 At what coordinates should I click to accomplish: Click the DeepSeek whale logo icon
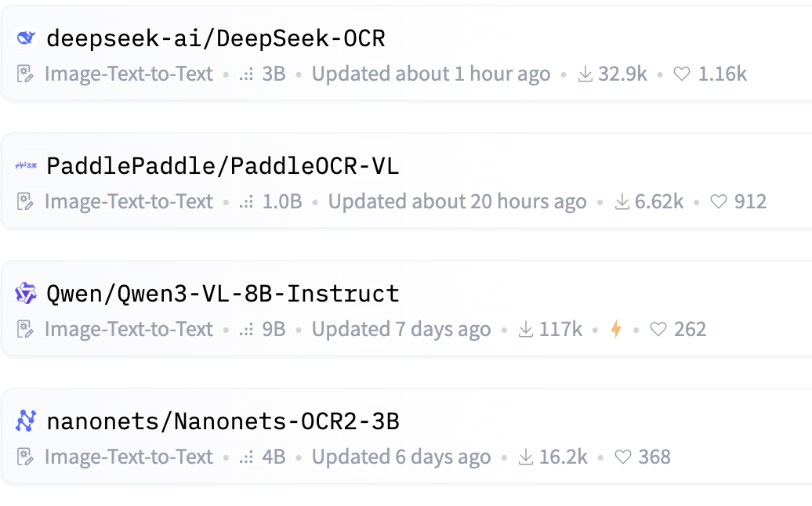pos(26,38)
